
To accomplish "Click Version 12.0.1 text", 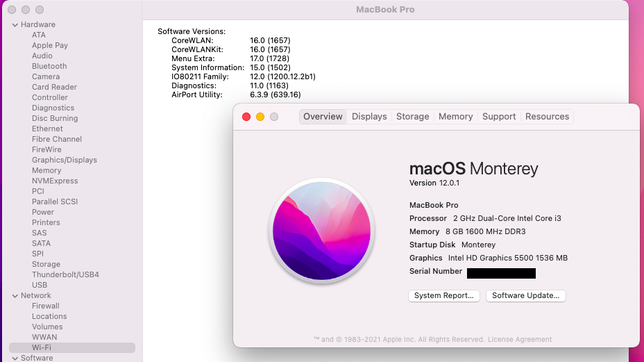I will pyautogui.click(x=434, y=183).
